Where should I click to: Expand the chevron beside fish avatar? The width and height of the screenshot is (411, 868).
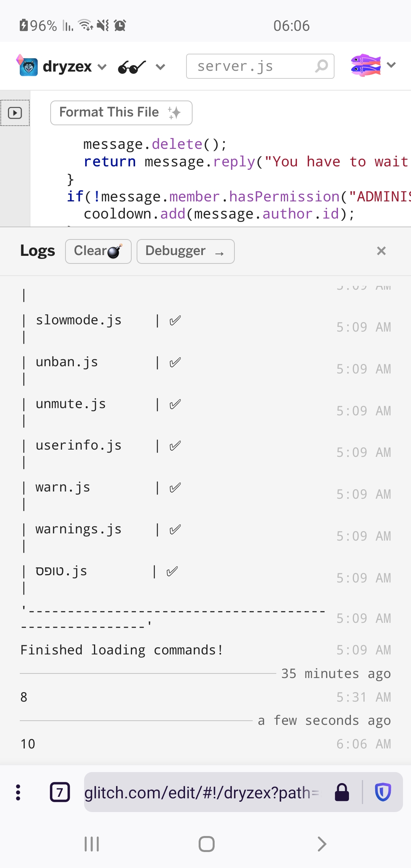pos(391,65)
